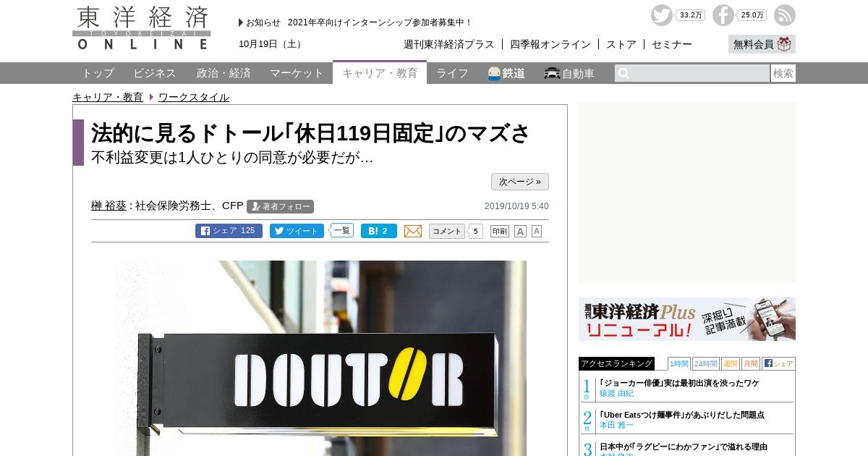
Task: Click the アクセスランキング heading
Action: [616, 363]
